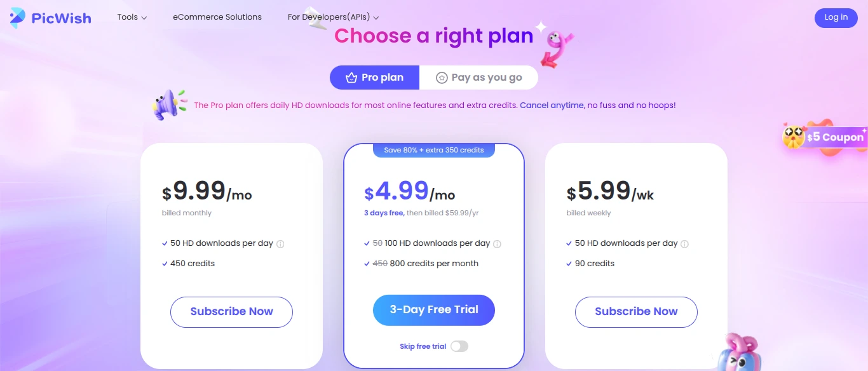Image resolution: width=868 pixels, height=371 pixels.
Task: Click the gift mascot icon at bottom right
Action: tap(736, 353)
